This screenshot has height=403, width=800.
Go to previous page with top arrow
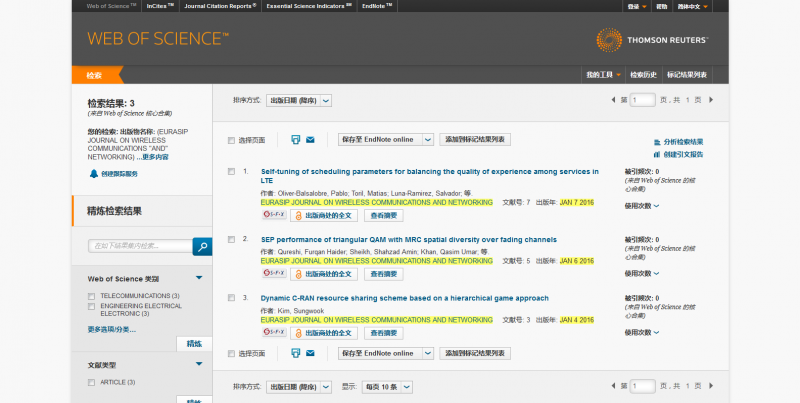pyautogui.click(x=613, y=100)
